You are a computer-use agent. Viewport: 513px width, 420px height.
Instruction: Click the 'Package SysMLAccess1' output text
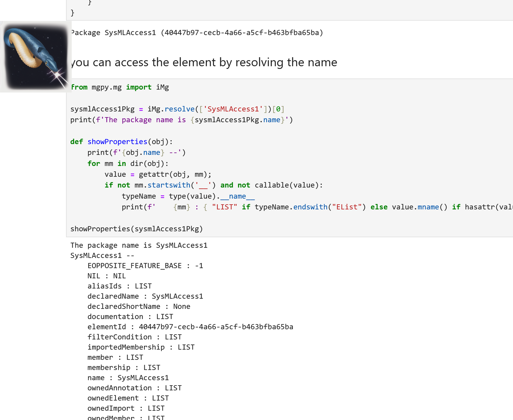point(197,33)
